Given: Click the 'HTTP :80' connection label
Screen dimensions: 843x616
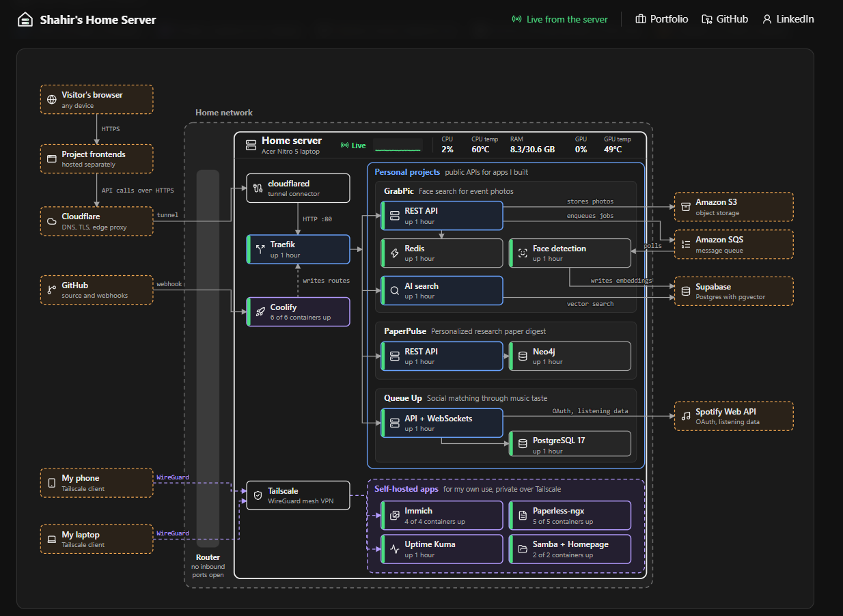Looking at the screenshot, I should pos(317,219).
